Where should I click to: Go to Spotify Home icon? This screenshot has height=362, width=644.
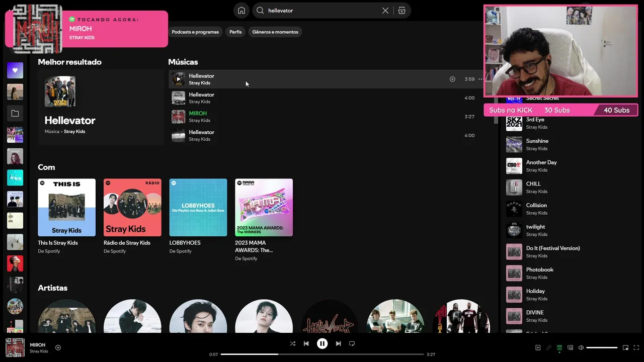pyautogui.click(x=242, y=11)
